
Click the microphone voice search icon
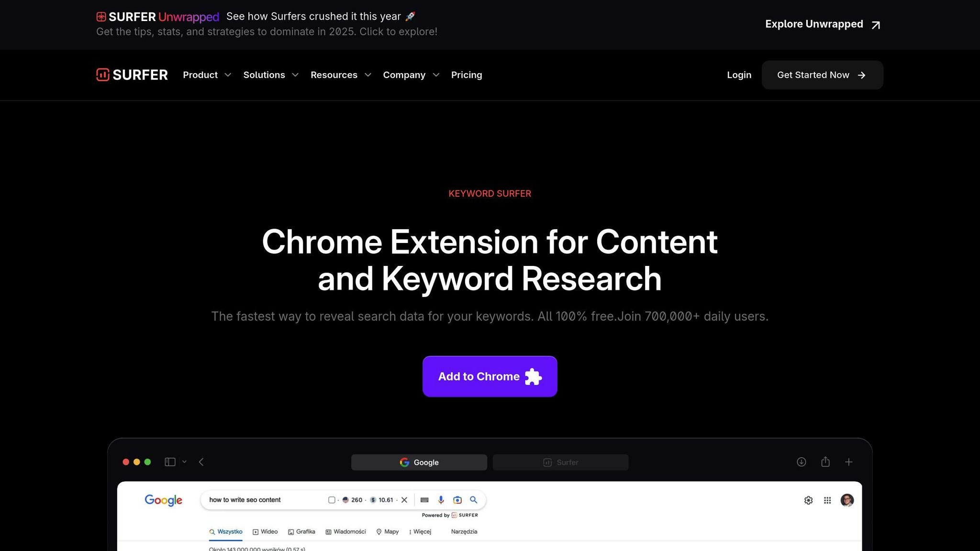coord(441,500)
